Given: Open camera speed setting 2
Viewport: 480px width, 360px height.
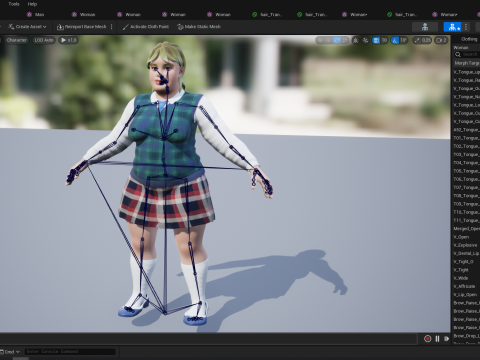Looking at the screenshot, I should [x=441, y=40].
